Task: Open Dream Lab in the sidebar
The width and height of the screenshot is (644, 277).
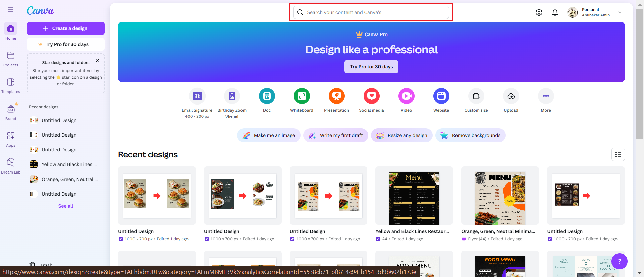Action: tap(11, 166)
